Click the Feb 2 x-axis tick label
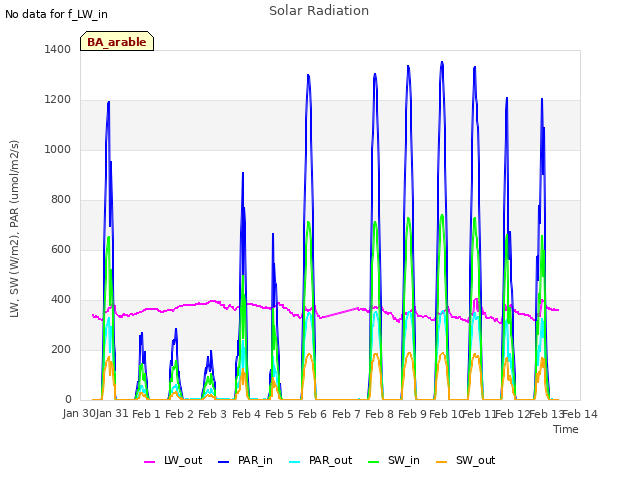The width and height of the screenshot is (640, 480). click(179, 414)
